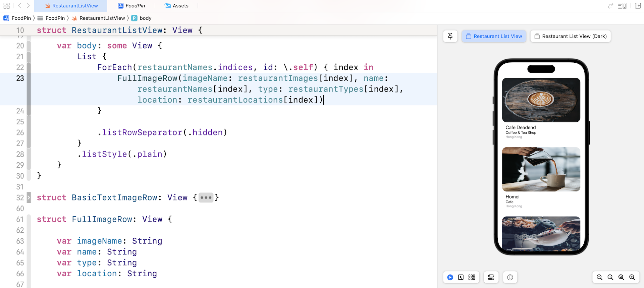
Task: Open the editor options layout menu
Action: tap(622, 6)
